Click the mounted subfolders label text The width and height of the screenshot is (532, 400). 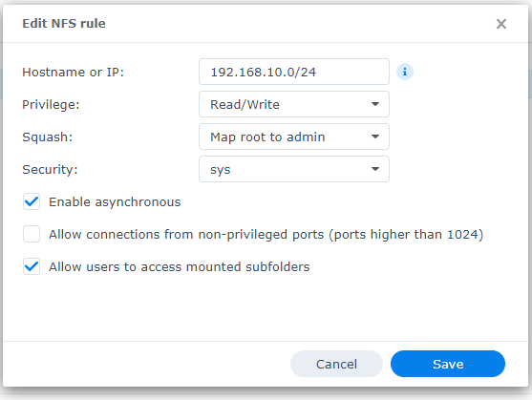[180, 266]
